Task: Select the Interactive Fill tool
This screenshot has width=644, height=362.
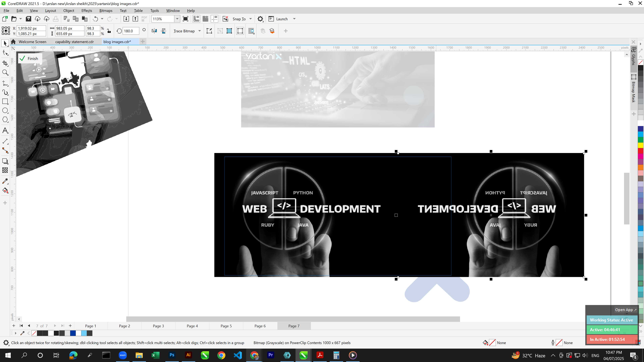Action: click(5, 191)
